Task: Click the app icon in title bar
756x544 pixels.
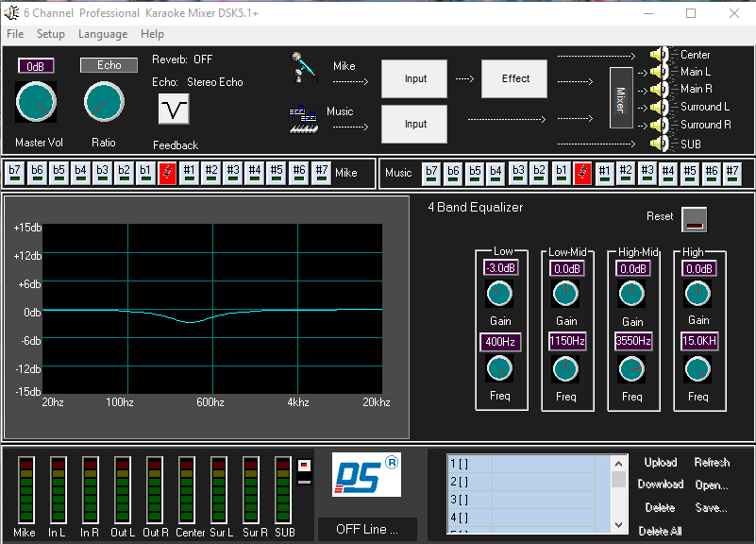Action: pos(11,13)
